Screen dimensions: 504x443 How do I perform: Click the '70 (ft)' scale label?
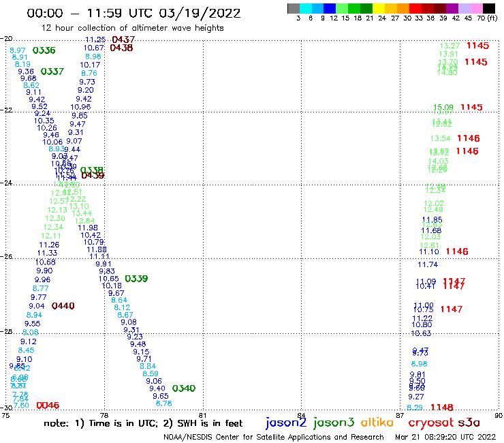487,18
